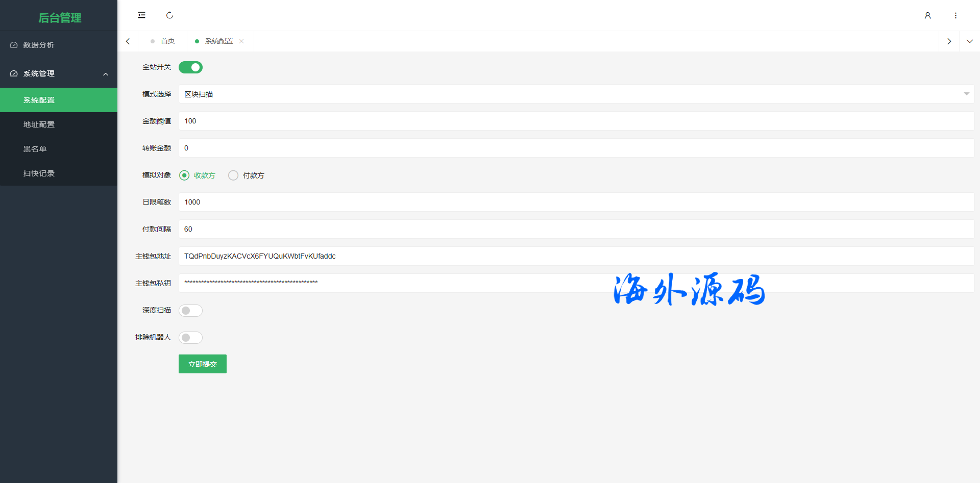Collapse the sidebar with the menu fold icon

click(141, 15)
